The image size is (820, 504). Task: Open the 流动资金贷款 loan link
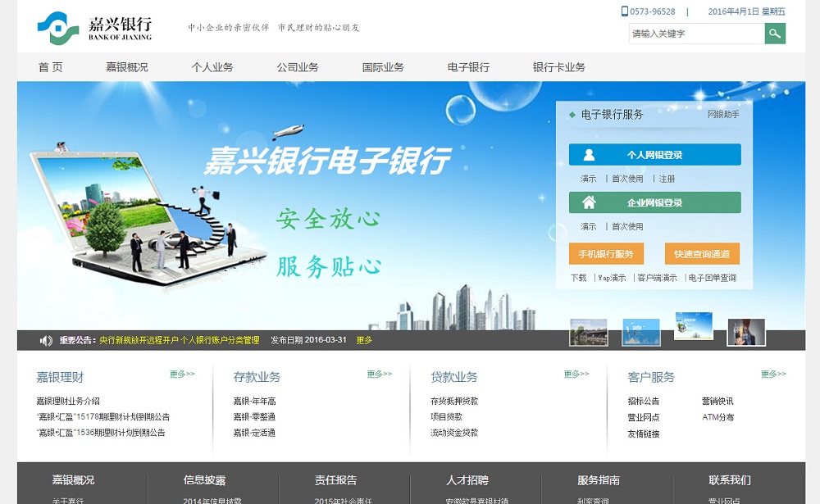[x=454, y=433]
